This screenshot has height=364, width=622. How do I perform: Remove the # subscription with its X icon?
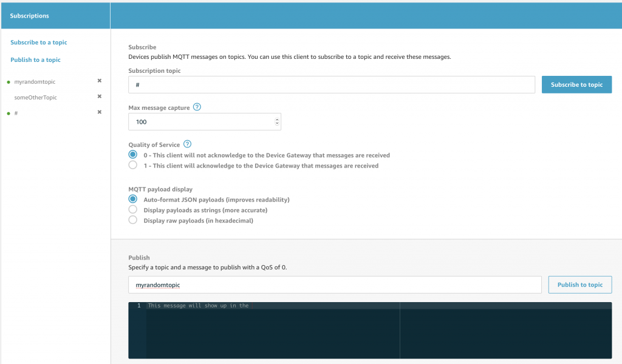click(100, 112)
